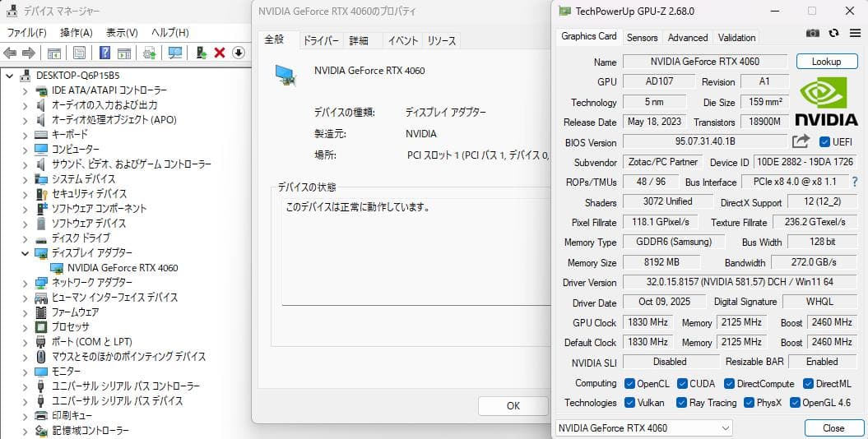868x439 pixels.
Task: Expand the ポート (COM と LPT) node chevron
Action: 25,342
